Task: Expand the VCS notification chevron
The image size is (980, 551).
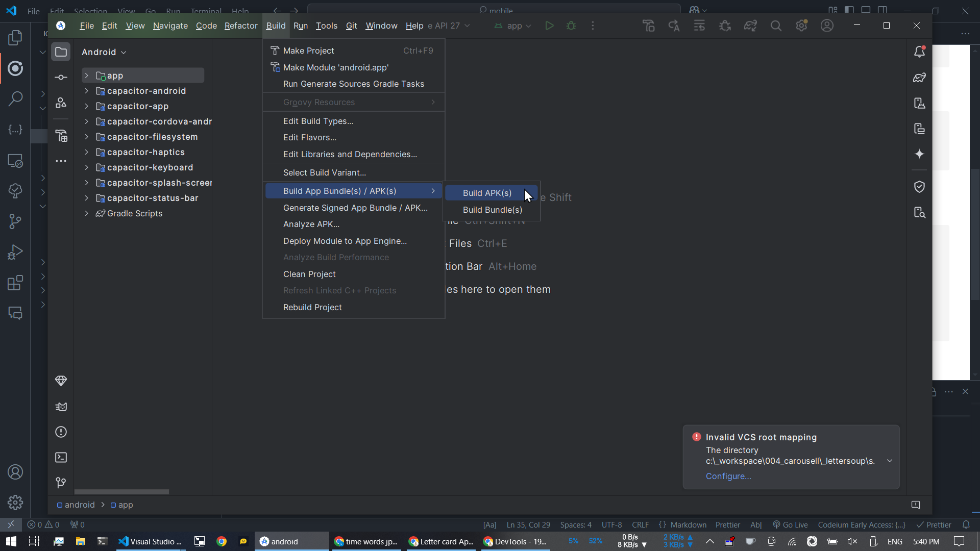Action: point(890,461)
